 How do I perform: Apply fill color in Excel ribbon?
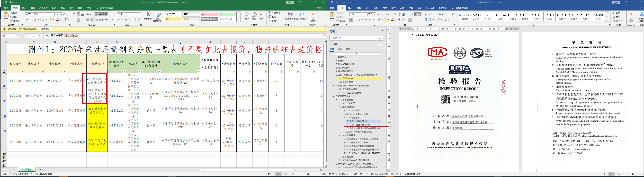coord(51,19)
